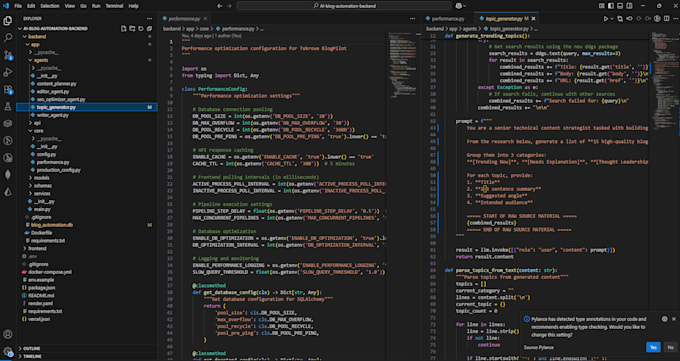Dismiss the Pylance notification
The image size is (680, 361).
tap(674, 319)
